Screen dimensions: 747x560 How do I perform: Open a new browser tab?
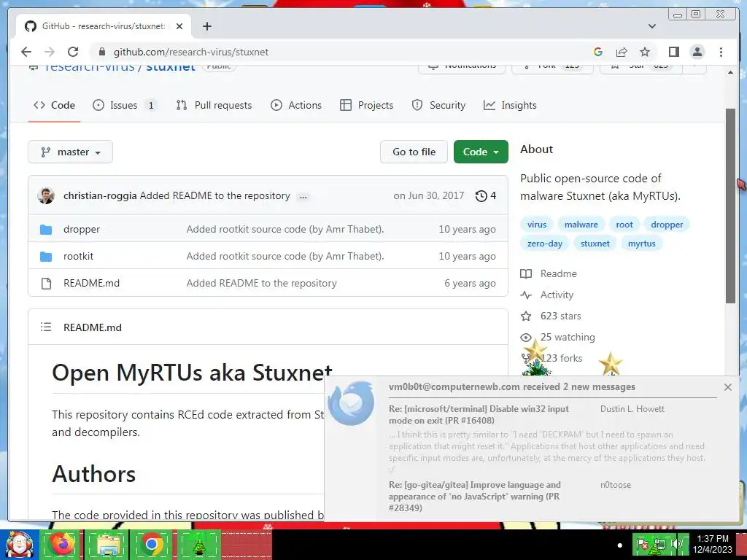point(206,26)
